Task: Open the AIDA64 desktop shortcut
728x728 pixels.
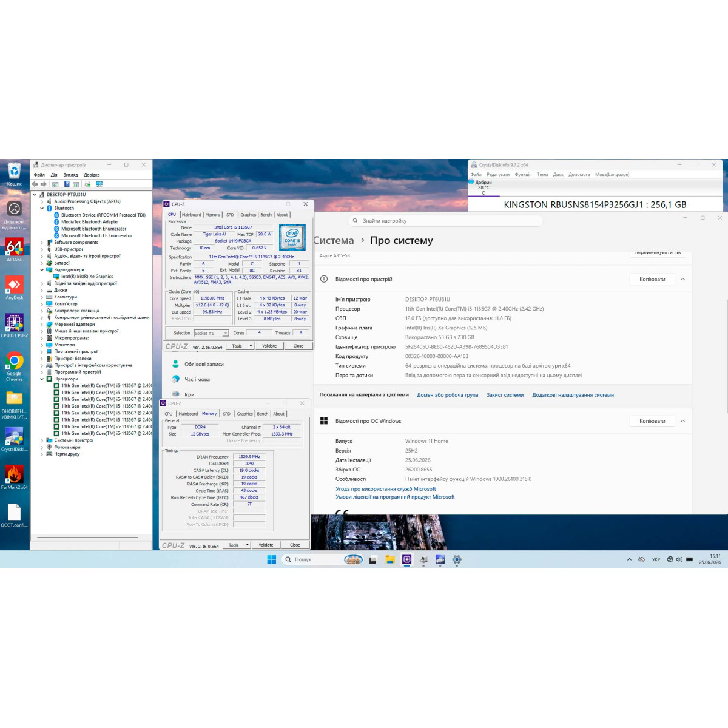Action: point(14,249)
